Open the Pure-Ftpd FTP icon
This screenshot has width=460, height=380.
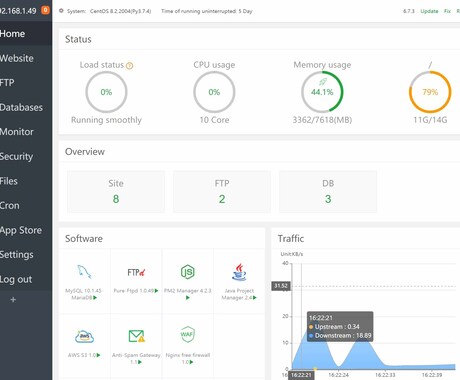point(136,272)
